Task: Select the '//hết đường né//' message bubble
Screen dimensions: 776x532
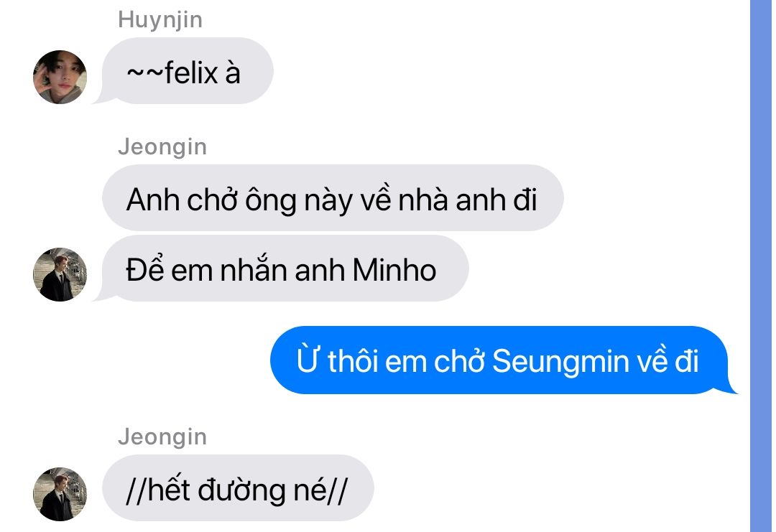Action: [238, 488]
